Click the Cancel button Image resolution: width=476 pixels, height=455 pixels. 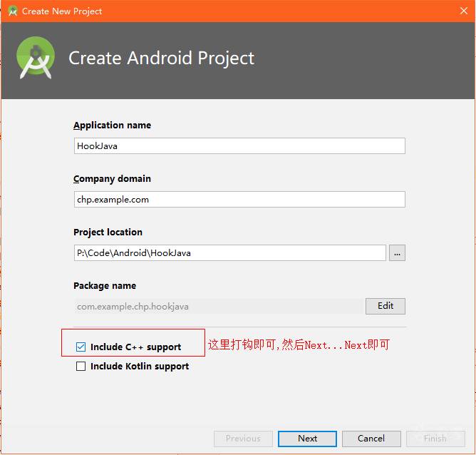(371, 439)
